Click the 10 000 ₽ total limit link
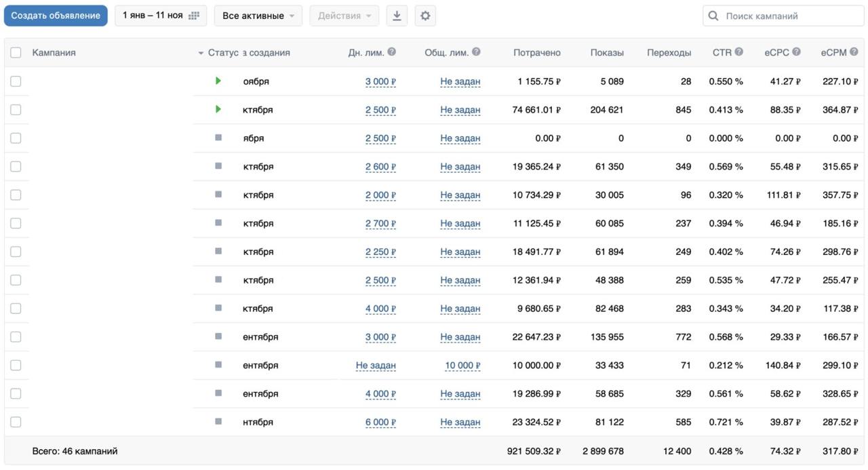 tap(462, 366)
